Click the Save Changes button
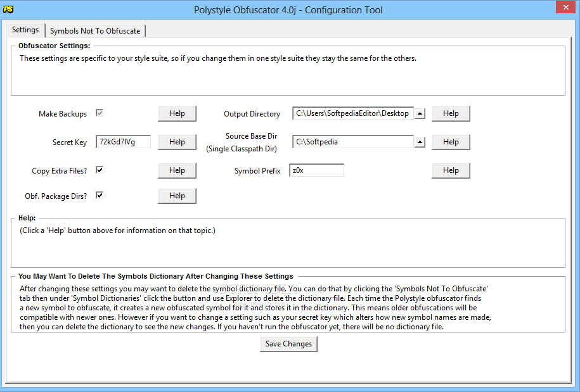Viewport: 580px width, 392px height. pyautogui.click(x=288, y=344)
